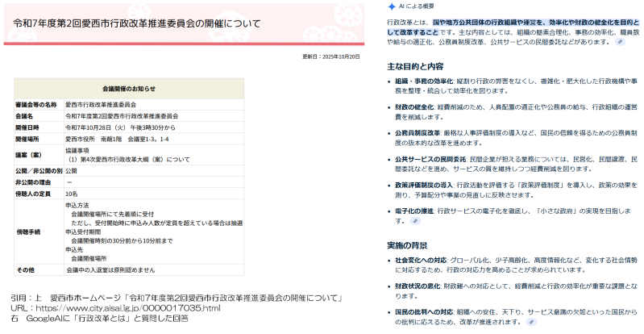Select the cell 愛西市行政改革推進委員会

tap(101, 105)
